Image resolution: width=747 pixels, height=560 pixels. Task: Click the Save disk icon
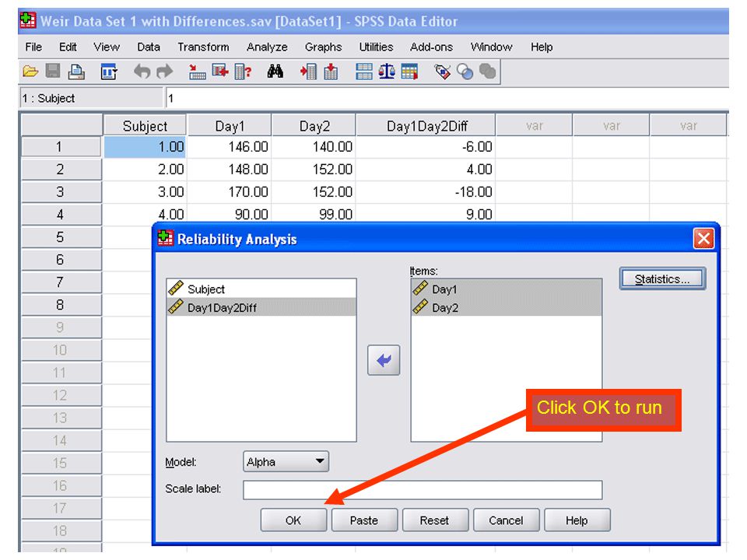52,72
